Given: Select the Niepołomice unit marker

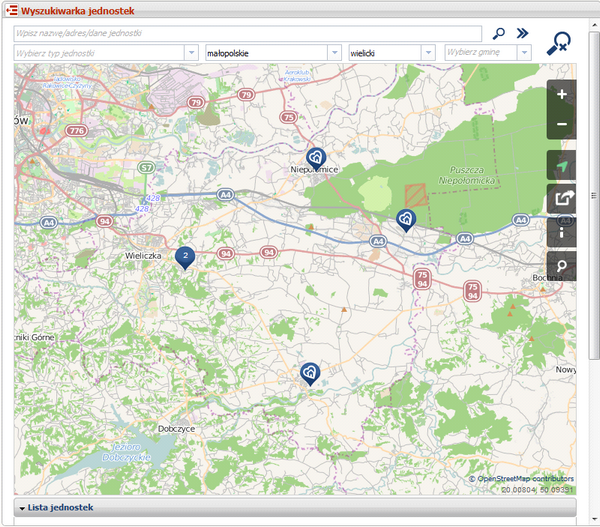Looking at the screenshot, I should [x=316, y=157].
